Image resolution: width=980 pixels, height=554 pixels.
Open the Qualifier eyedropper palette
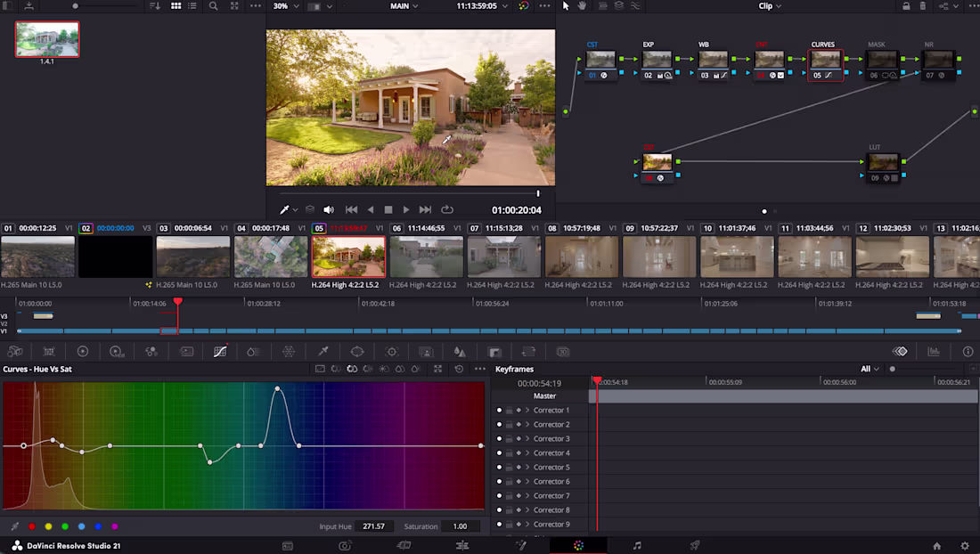click(323, 352)
